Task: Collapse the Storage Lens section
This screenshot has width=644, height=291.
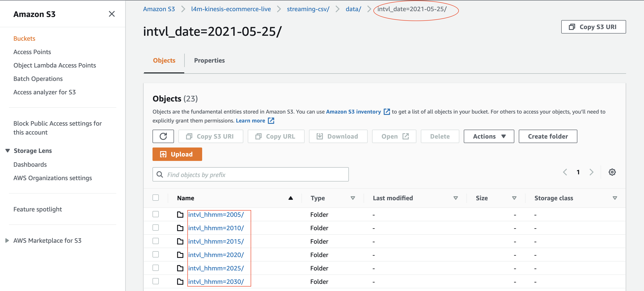Action: point(8,151)
